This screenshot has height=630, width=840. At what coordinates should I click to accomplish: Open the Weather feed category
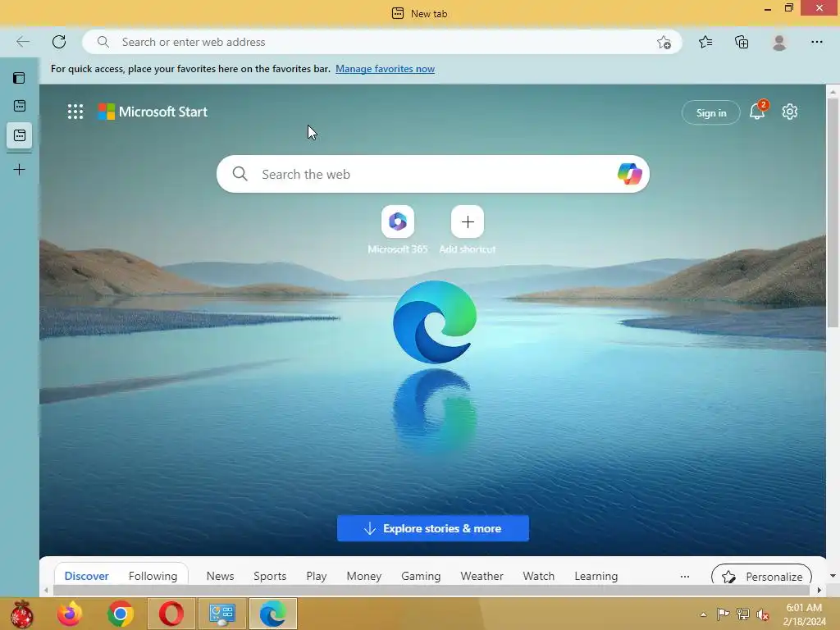pyautogui.click(x=482, y=576)
